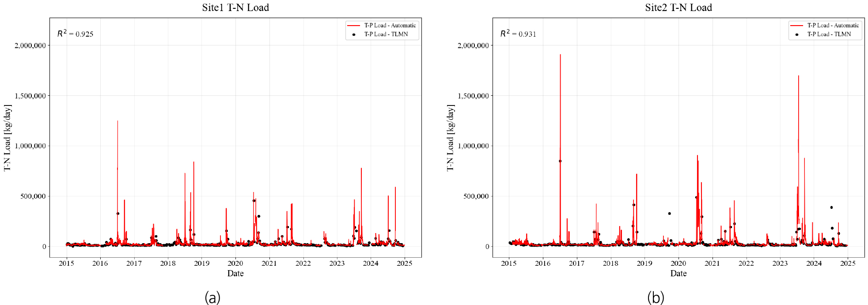This screenshot has width=868, height=305.
Task: Click the 'Site2 T-N Load' chart title
Action: [x=678, y=8]
